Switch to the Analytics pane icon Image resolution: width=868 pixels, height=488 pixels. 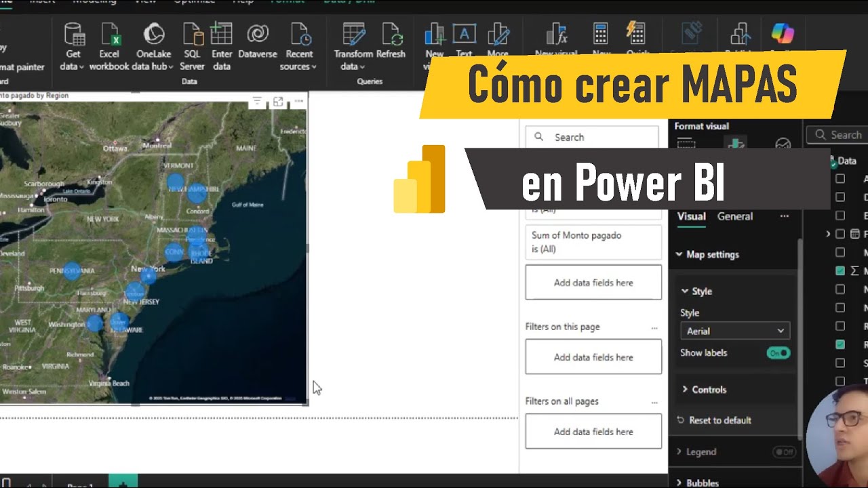(783, 144)
